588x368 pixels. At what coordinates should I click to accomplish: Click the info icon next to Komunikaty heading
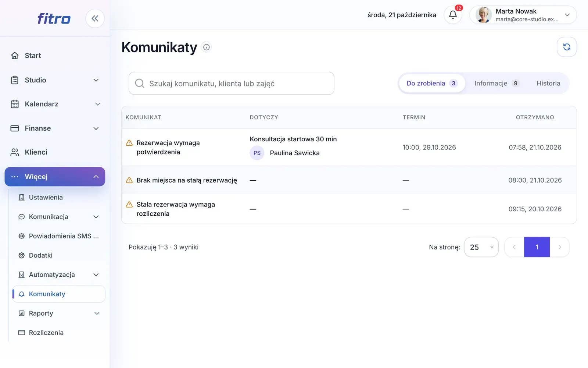(x=207, y=47)
